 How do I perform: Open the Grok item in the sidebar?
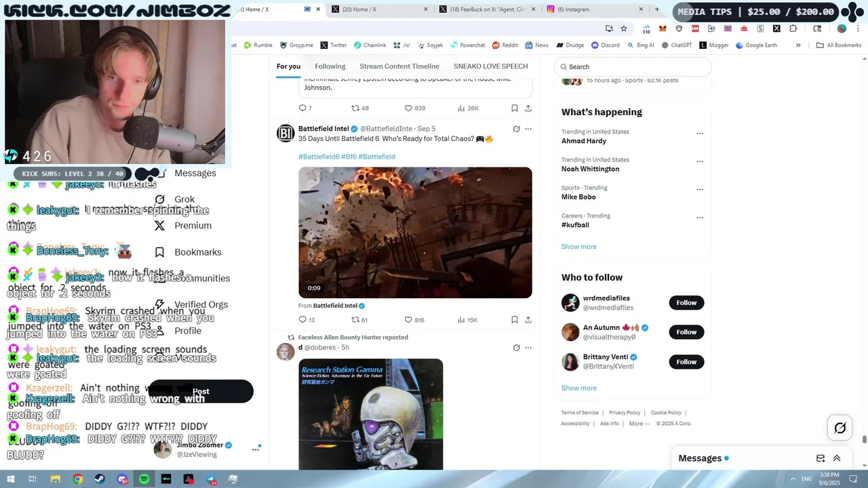point(174,199)
